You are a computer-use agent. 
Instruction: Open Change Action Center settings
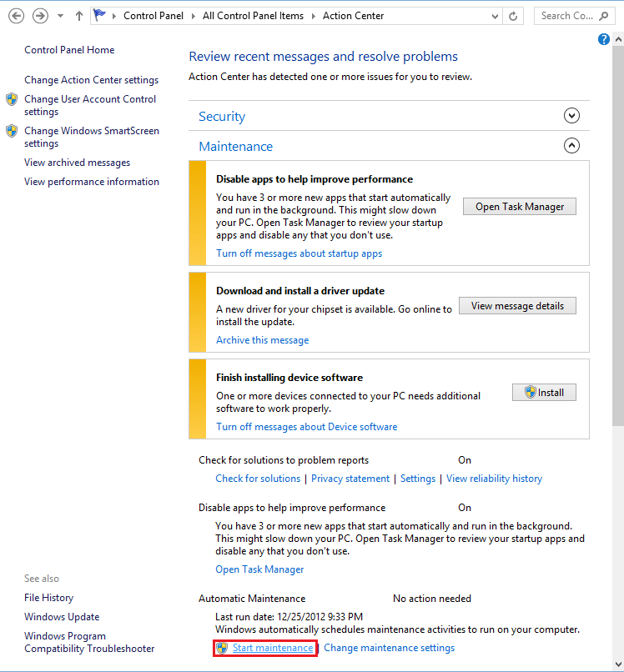[92, 80]
